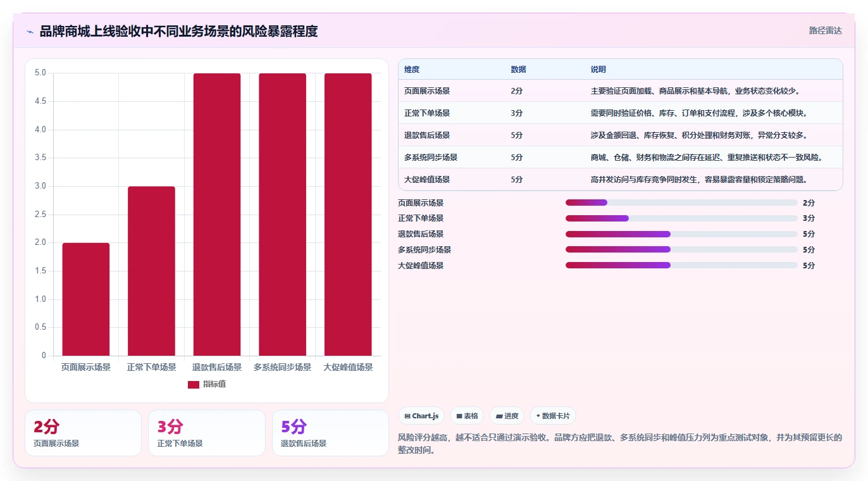Screen dimensions: 868x481
Task: Click the 5.0 y-axis tick label
Action: coord(40,73)
